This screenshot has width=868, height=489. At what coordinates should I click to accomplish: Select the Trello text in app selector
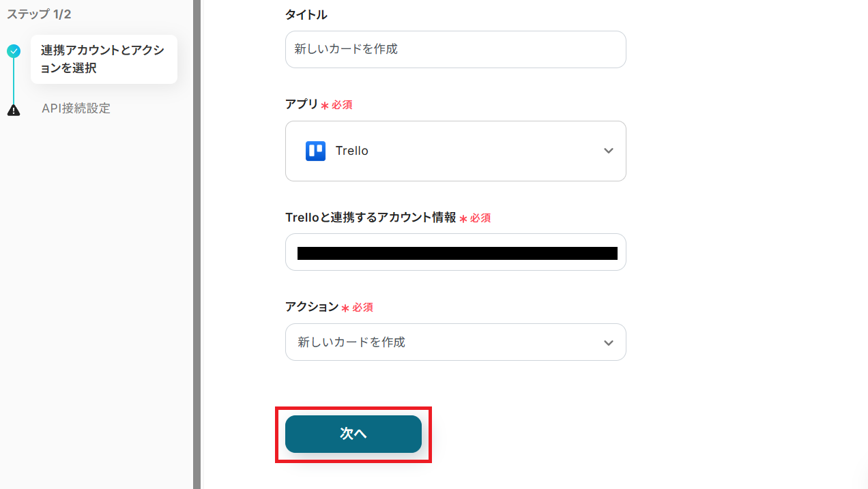(x=351, y=151)
